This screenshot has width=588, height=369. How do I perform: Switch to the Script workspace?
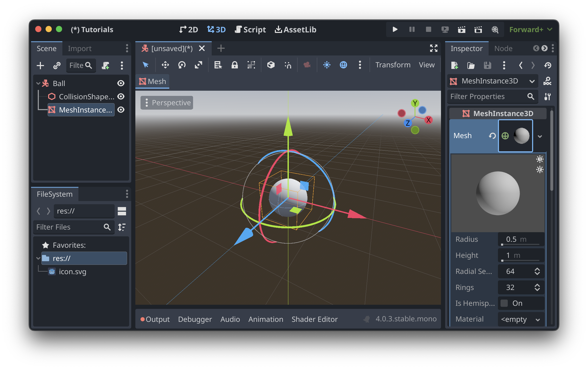click(250, 30)
